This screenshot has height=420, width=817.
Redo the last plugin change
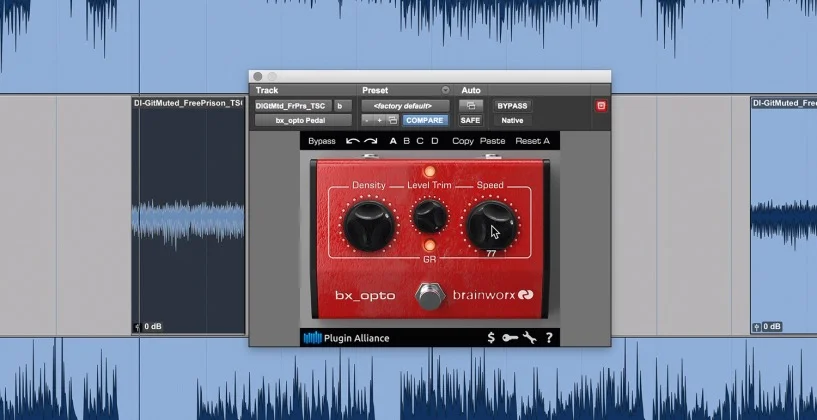370,141
